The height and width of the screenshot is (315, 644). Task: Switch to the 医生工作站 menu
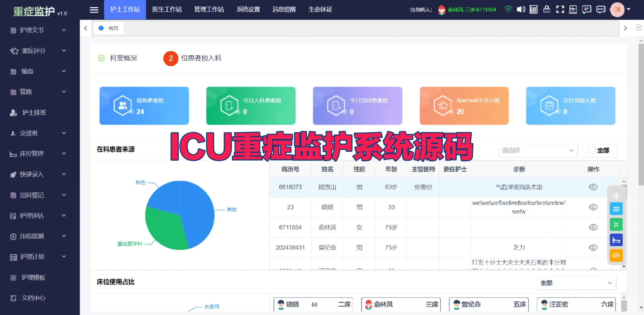click(167, 9)
